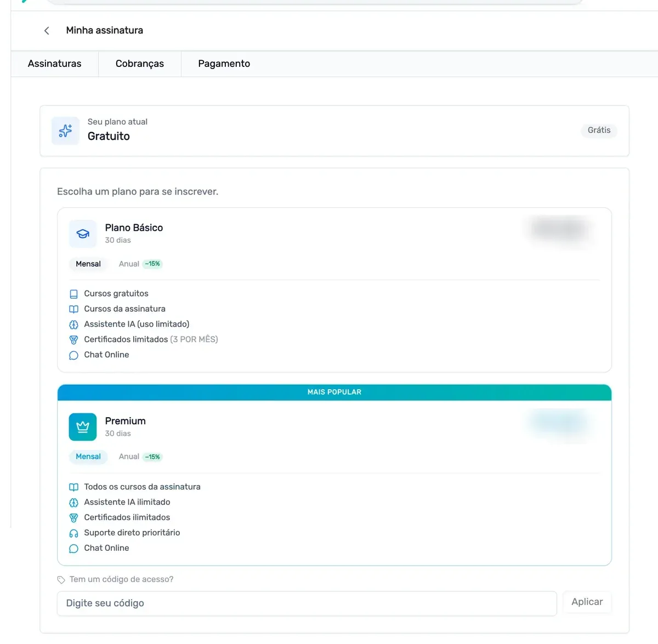Image resolution: width=658 pixels, height=644 pixels.
Task: Click the text Certificados ilimitados
Action: [x=127, y=517]
